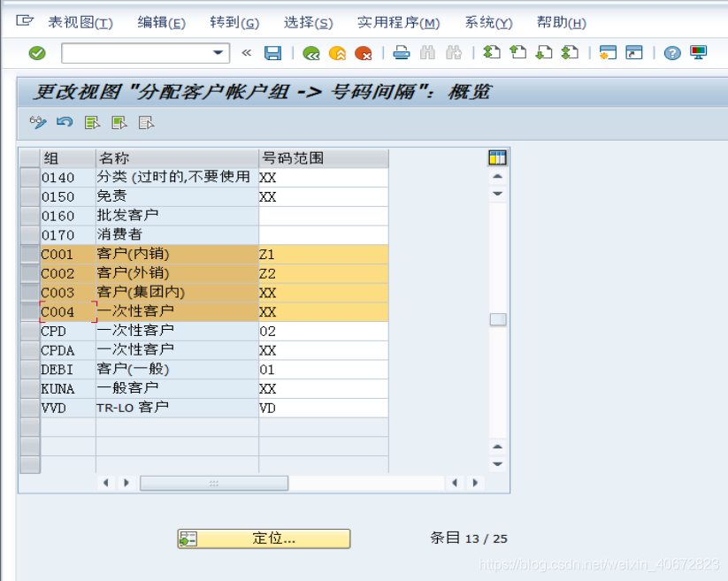Click the upper scroll up arrow of table
Image resolution: width=728 pixels, height=581 pixels.
pyautogui.click(x=498, y=176)
